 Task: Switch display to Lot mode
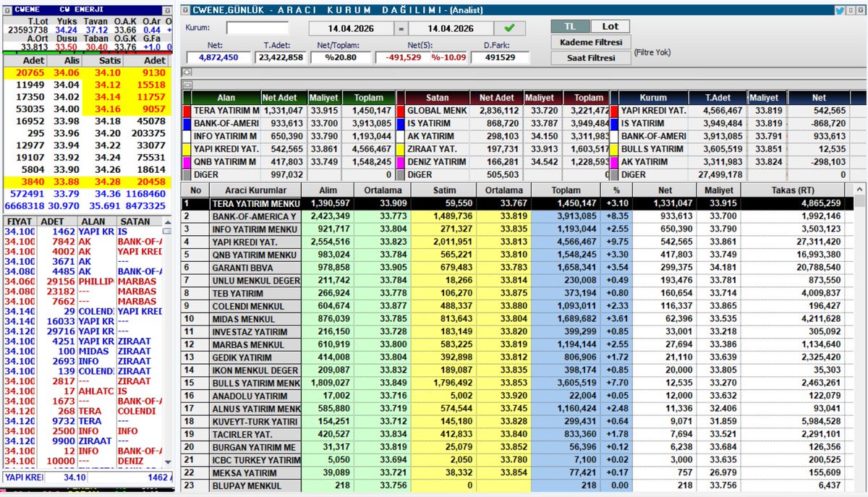click(x=610, y=26)
